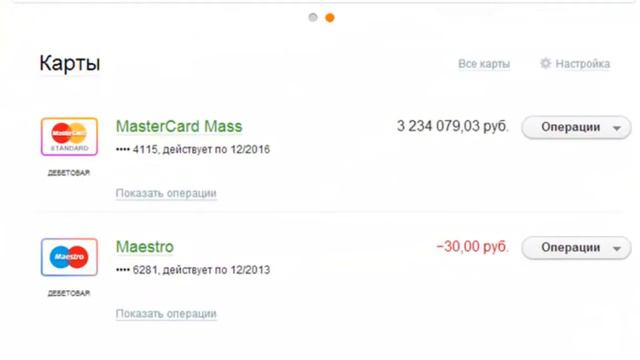Image resolution: width=640 pixels, height=360 pixels.
Task: Click dropdown arrow on MasterCard Операции button
Action: pos(617,128)
